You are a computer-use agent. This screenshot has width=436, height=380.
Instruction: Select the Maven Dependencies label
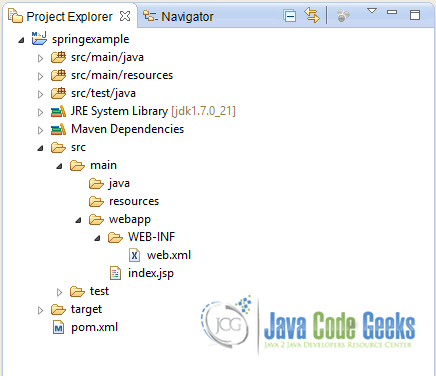click(x=127, y=129)
